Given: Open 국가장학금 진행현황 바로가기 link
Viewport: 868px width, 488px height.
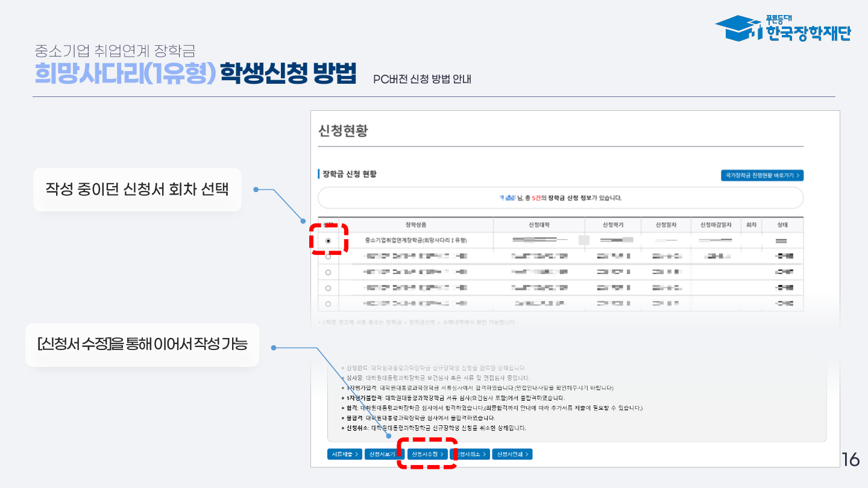Looking at the screenshot, I should [x=762, y=175].
